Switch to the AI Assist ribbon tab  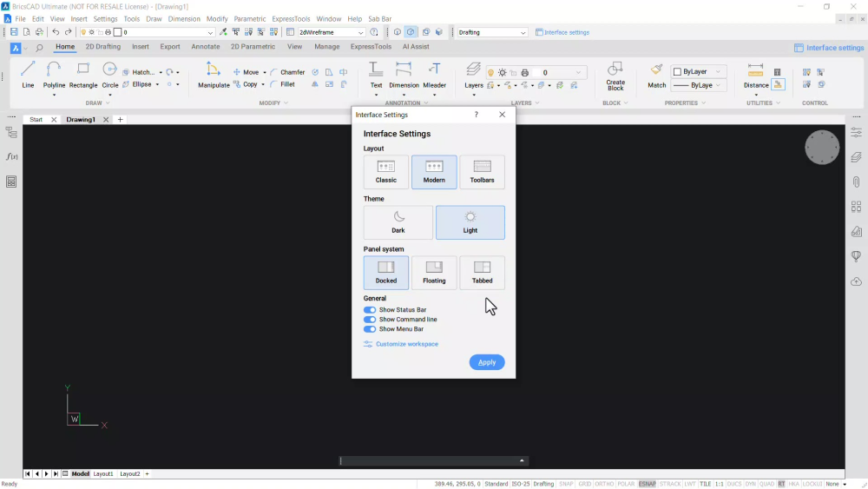coord(416,47)
